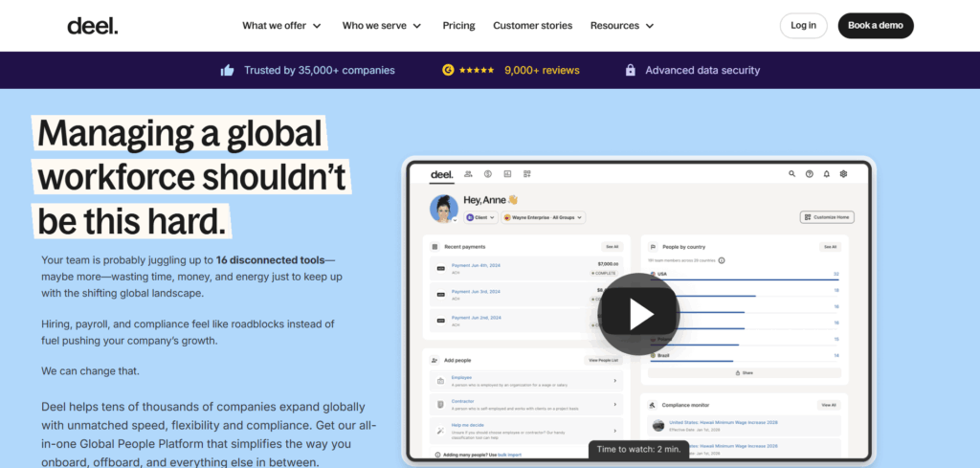Click the compliance item's round photo thumbnail
Screen dimensions: 980x468
click(658, 426)
